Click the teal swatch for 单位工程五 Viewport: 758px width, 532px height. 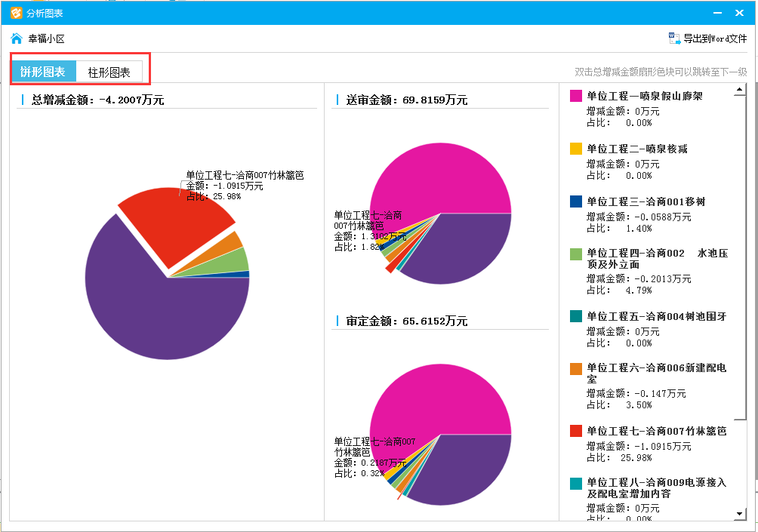coord(575,316)
